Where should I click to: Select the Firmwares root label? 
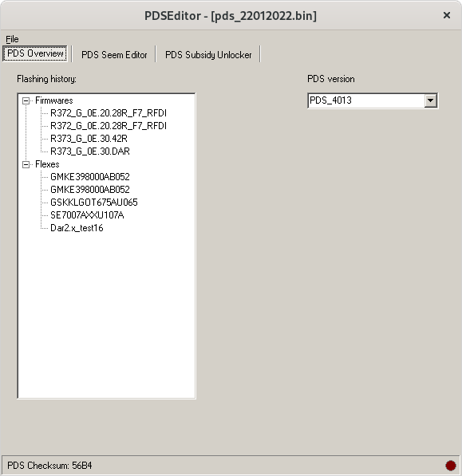(x=54, y=100)
